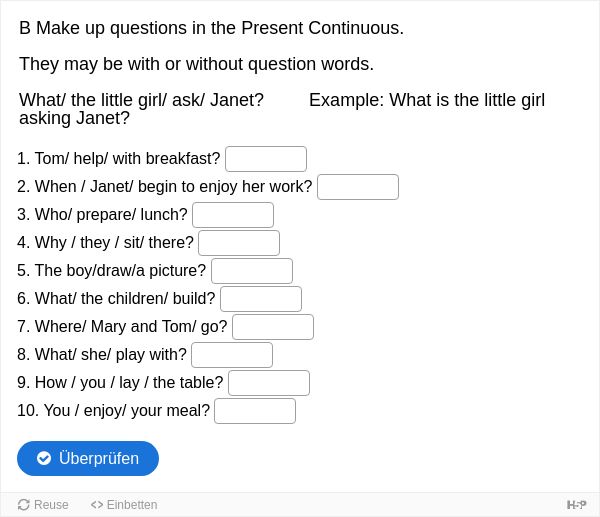Click the input after Where Mary and Tom go

pyautogui.click(x=273, y=327)
